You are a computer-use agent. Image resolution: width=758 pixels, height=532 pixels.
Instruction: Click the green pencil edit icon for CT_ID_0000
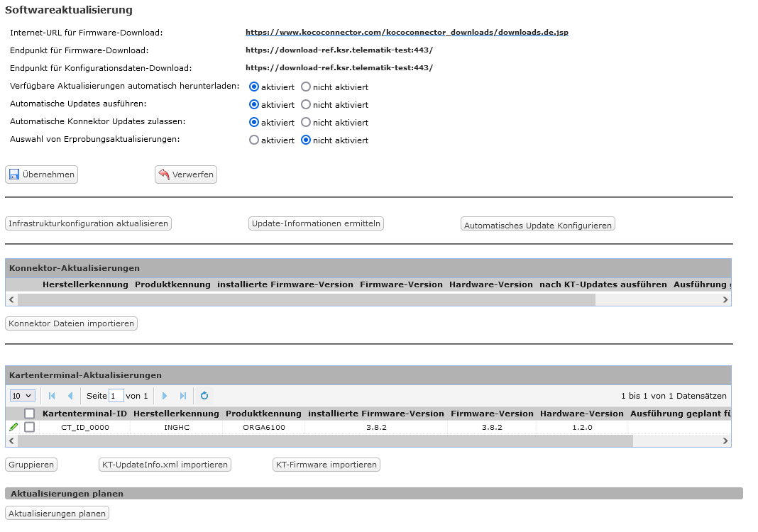tap(13, 427)
